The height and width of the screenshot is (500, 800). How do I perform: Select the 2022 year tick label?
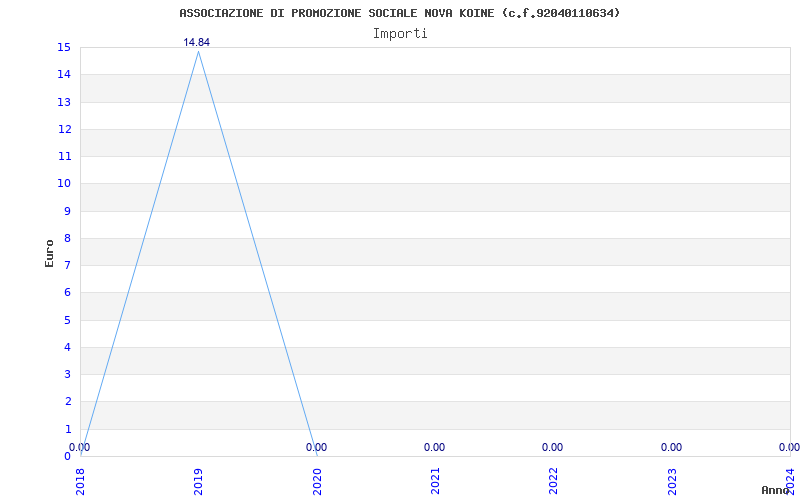553,481
